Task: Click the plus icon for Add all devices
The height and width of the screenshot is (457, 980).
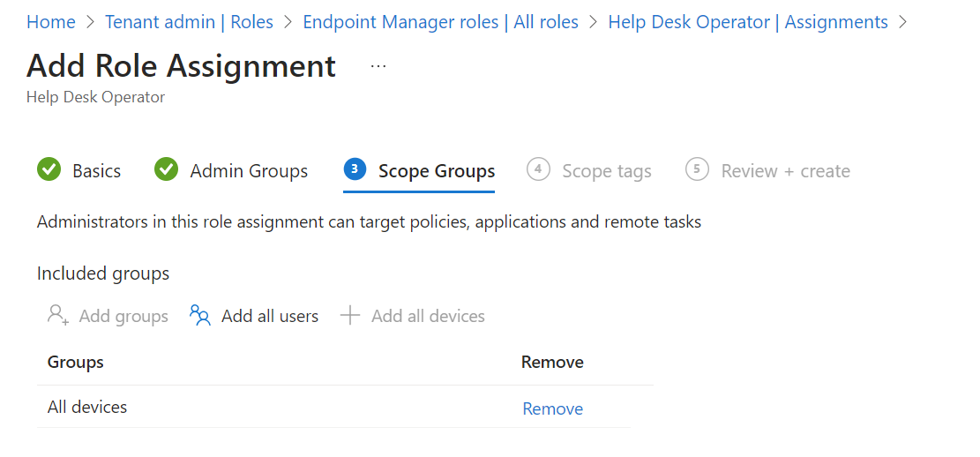Action: point(350,316)
